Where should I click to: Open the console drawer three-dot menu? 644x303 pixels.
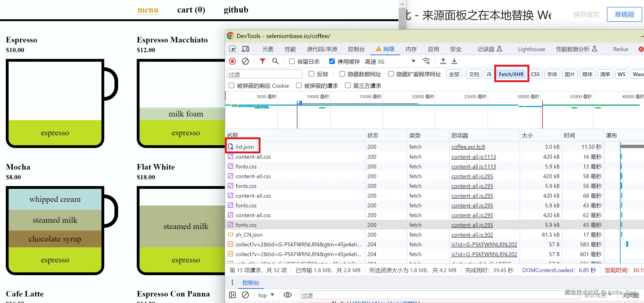click(x=232, y=282)
